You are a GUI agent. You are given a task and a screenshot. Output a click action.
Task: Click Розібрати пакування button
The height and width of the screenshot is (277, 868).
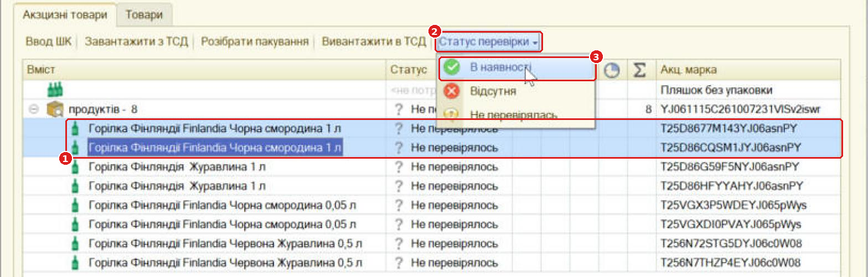255,41
